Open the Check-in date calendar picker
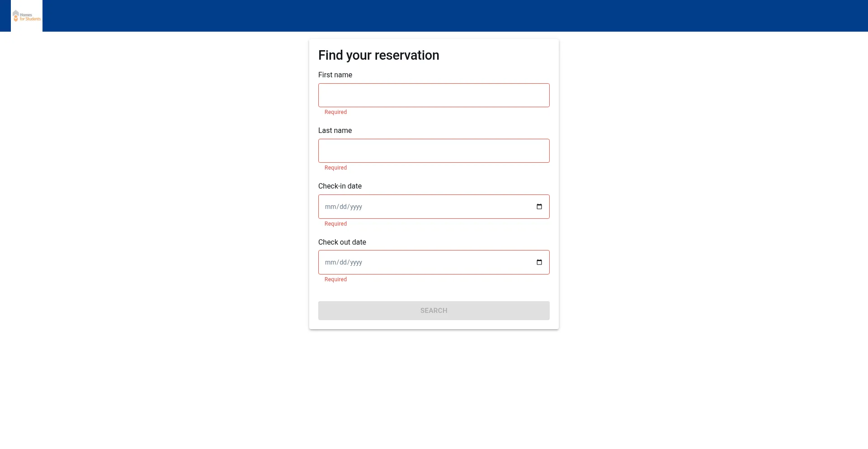This screenshot has width=868, height=449. click(x=539, y=207)
